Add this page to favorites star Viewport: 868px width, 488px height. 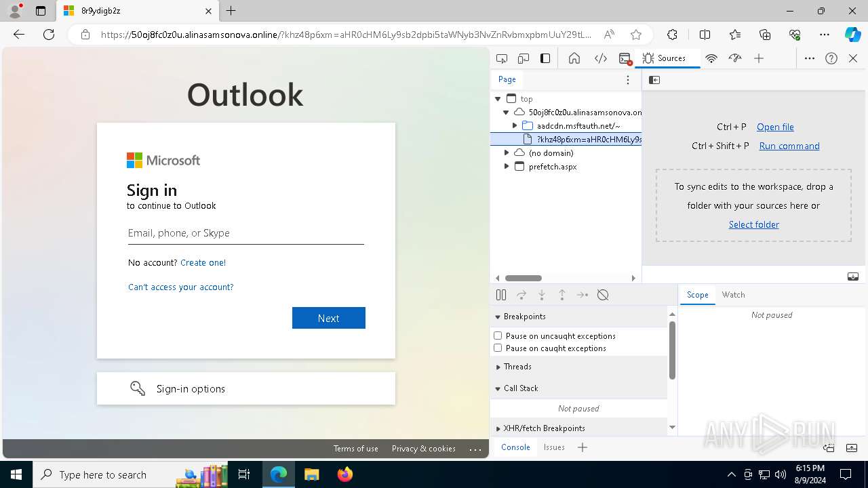635,35
